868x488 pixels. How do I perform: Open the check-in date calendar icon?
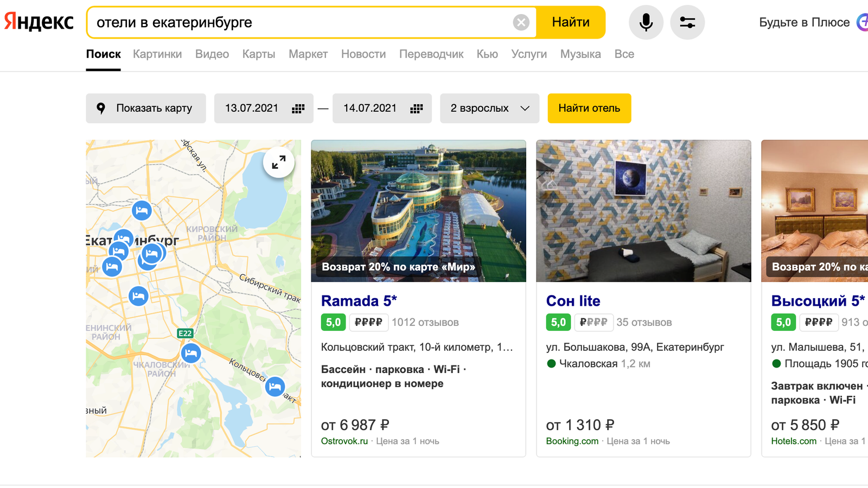click(x=298, y=108)
